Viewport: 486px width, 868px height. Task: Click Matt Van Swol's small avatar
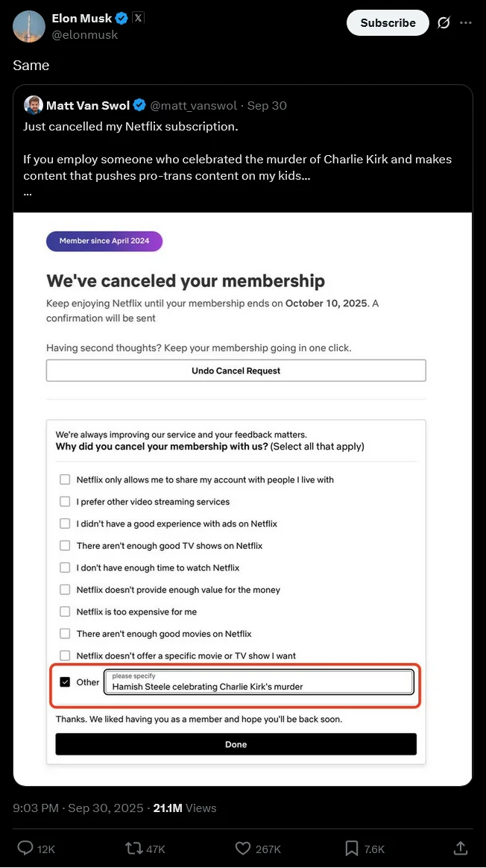click(x=33, y=105)
